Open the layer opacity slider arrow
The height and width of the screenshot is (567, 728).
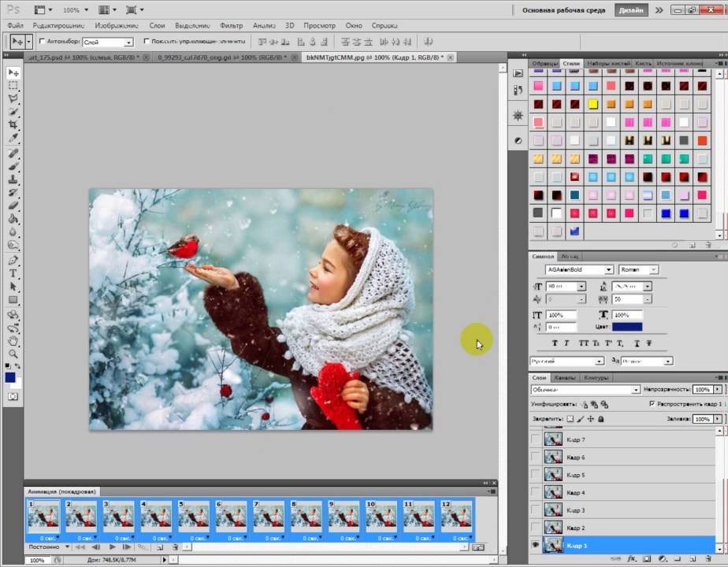pos(718,389)
